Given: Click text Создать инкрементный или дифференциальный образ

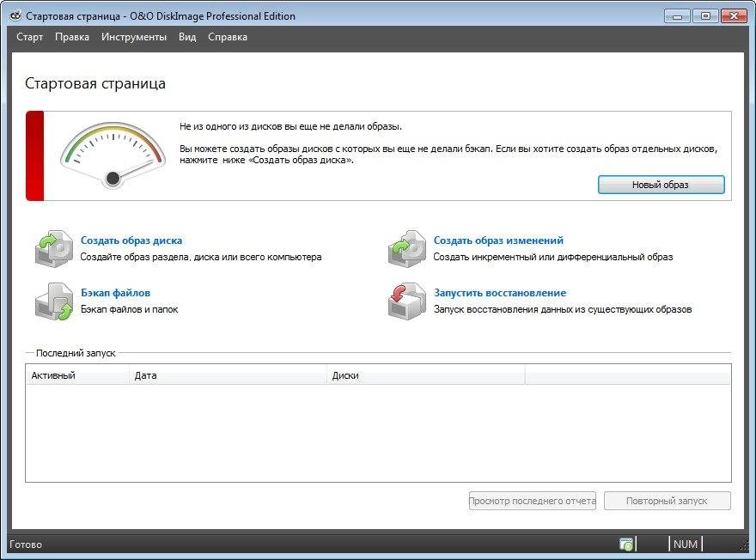Looking at the screenshot, I should [x=553, y=257].
